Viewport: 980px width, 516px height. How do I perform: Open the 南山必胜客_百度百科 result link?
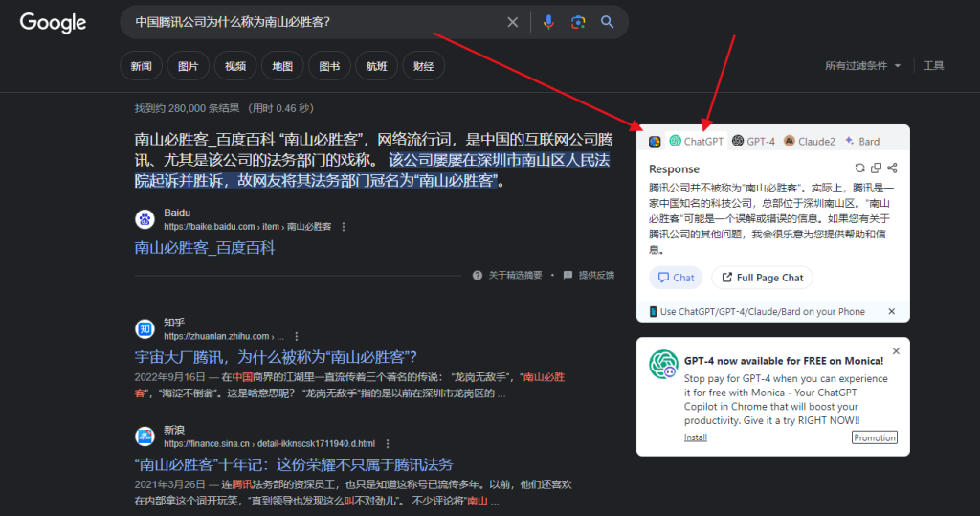tap(205, 248)
